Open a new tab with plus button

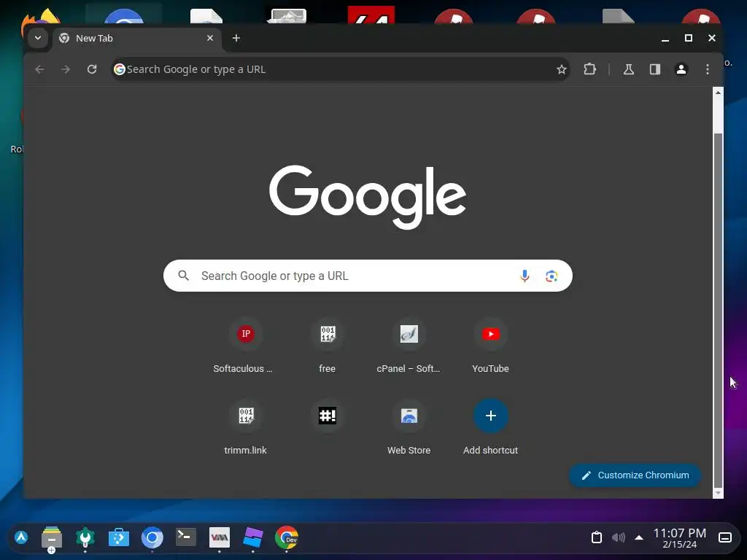click(x=236, y=38)
